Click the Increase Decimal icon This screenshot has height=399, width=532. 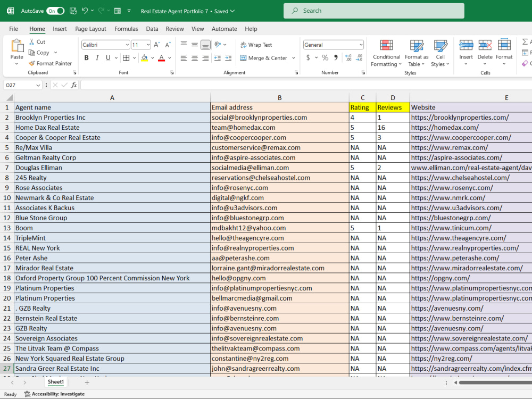pos(348,57)
